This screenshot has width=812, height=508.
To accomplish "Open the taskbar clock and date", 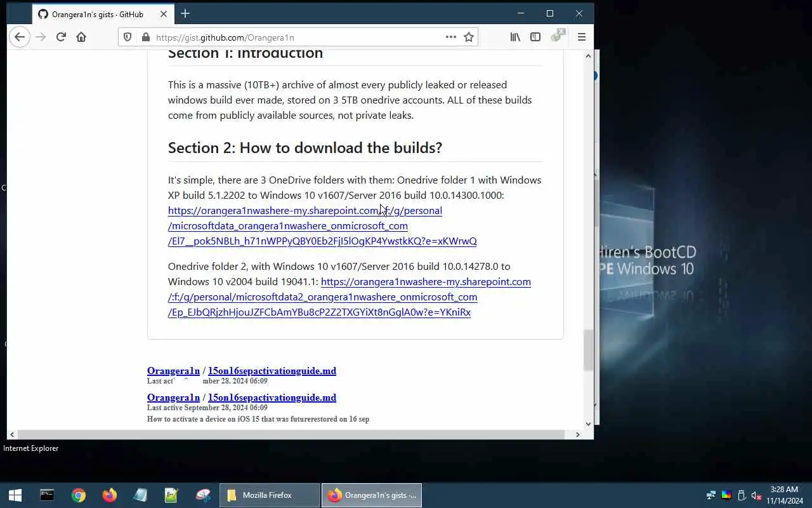I will (x=785, y=495).
